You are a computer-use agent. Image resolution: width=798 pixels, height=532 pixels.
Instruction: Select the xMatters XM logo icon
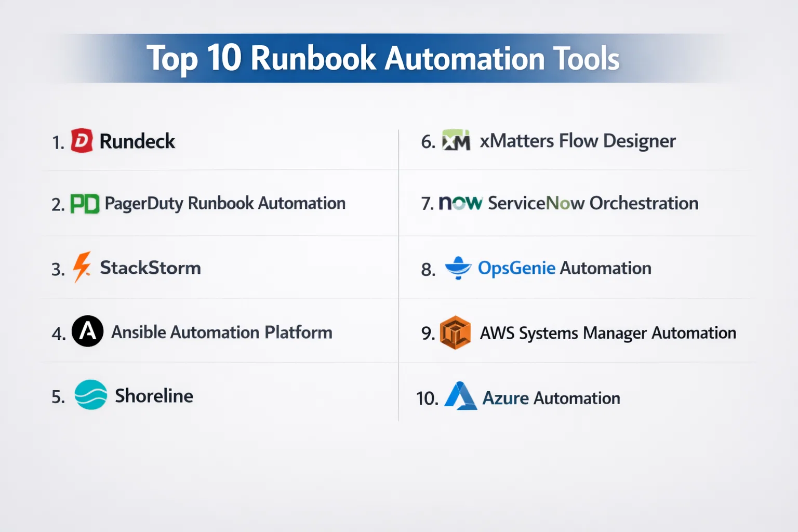coord(456,140)
